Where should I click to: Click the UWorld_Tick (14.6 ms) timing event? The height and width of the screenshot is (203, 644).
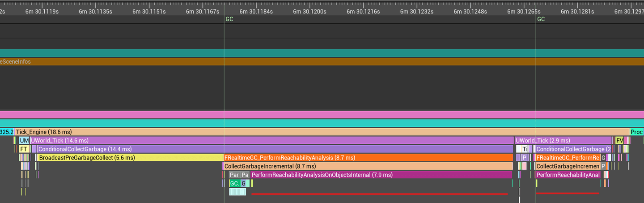tap(268, 141)
